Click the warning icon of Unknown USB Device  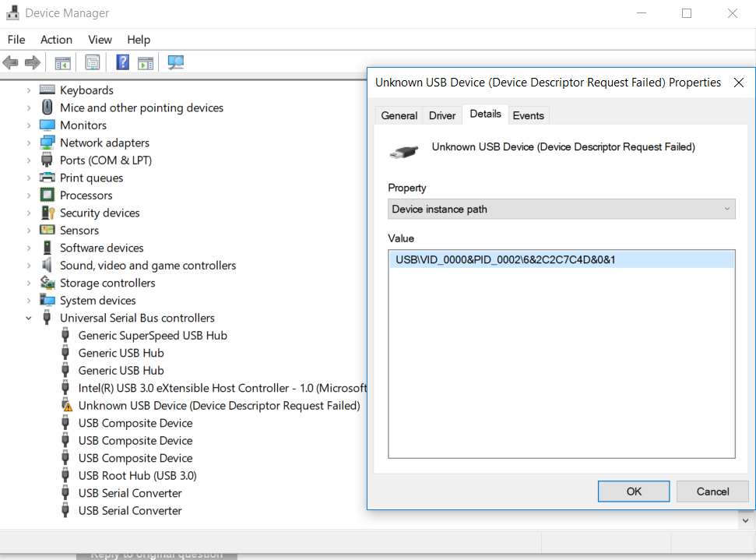(x=67, y=405)
